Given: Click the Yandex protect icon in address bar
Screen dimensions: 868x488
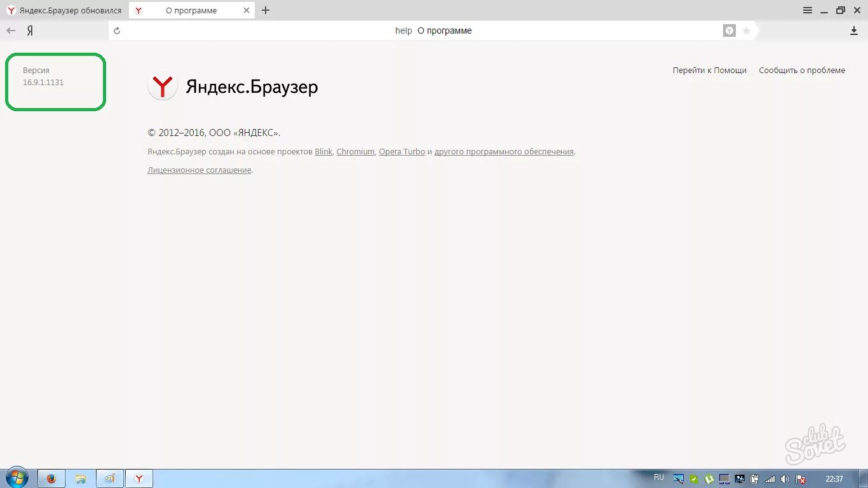Looking at the screenshot, I should [729, 30].
